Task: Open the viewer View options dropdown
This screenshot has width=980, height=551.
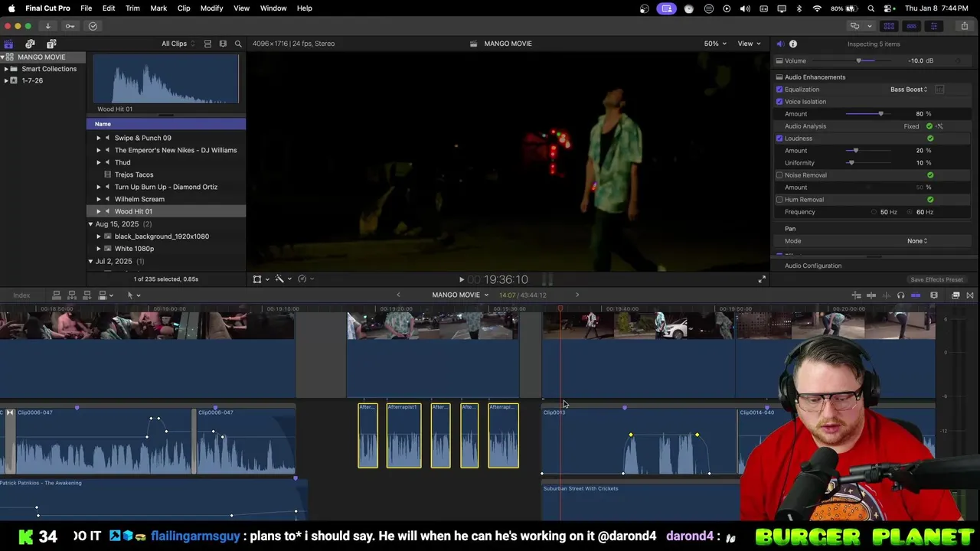Action: 749,44
